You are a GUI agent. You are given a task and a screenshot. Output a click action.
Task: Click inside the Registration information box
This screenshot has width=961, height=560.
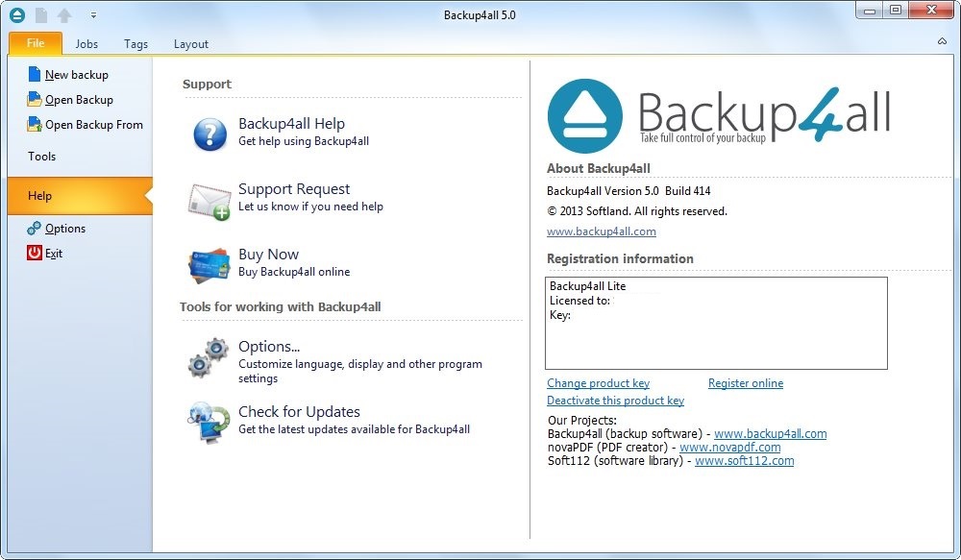[x=716, y=323]
